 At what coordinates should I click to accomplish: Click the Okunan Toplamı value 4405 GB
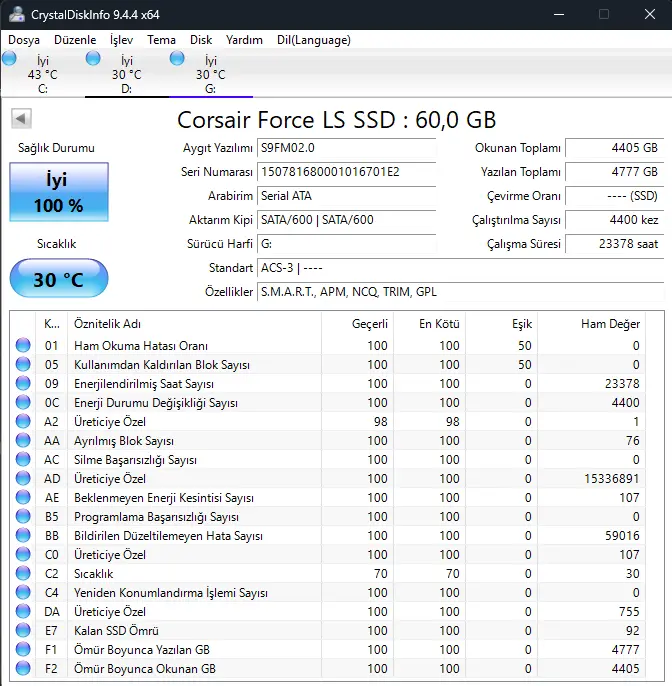615,148
